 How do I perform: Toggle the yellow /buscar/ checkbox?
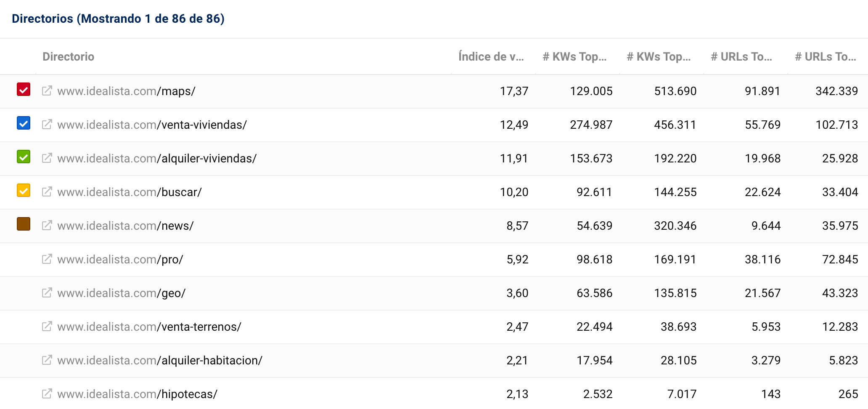(24, 191)
